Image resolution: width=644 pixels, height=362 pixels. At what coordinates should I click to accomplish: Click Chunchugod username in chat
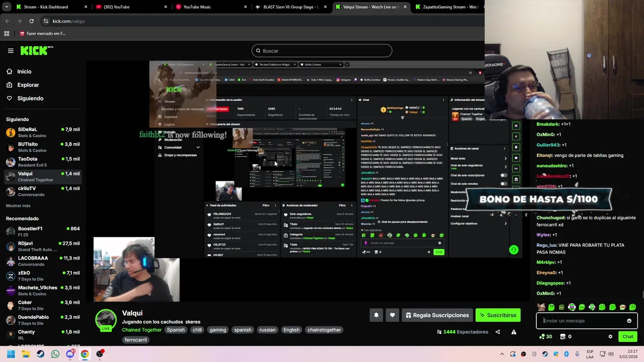pos(550,218)
